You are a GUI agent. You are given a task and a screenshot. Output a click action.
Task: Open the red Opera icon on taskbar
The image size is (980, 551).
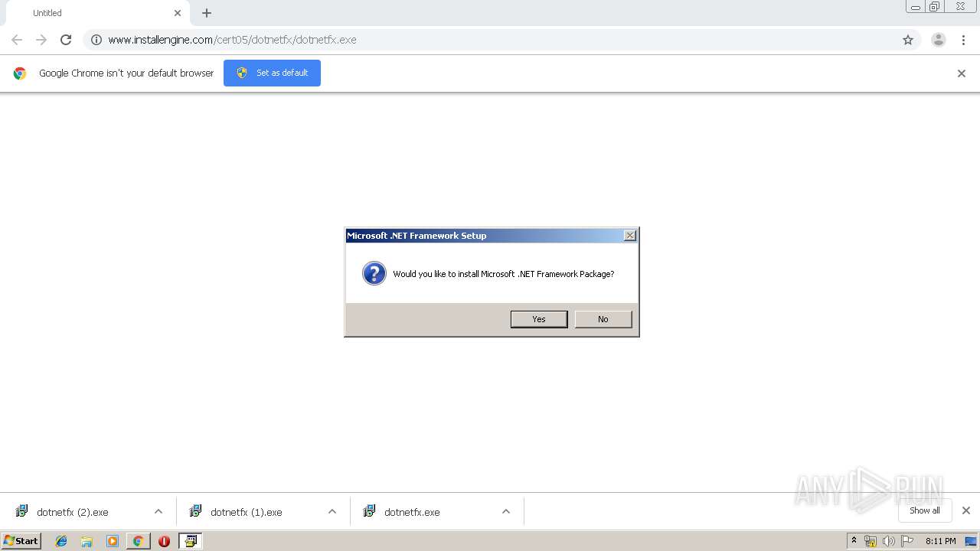(164, 541)
